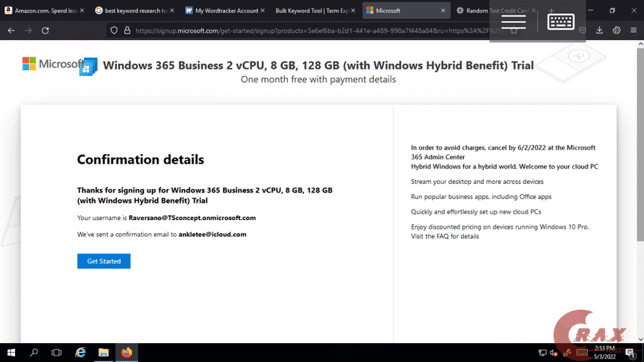Click cancel by 6/2/2022 notice
Viewport: 644px width, 362px height.
503,152
